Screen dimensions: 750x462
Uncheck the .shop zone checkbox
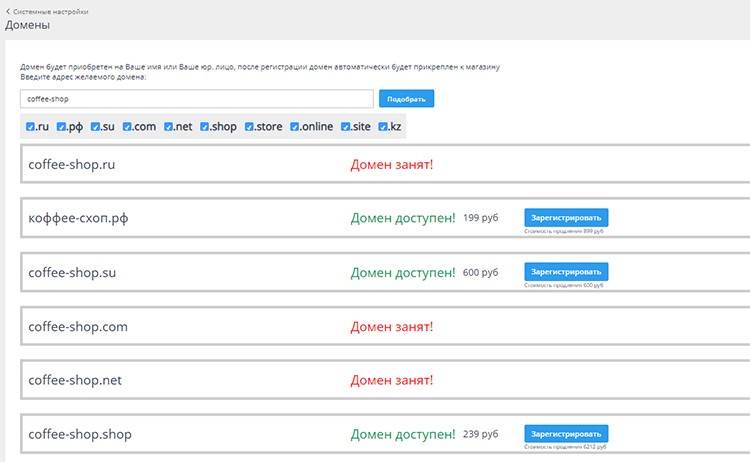coord(205,127)
